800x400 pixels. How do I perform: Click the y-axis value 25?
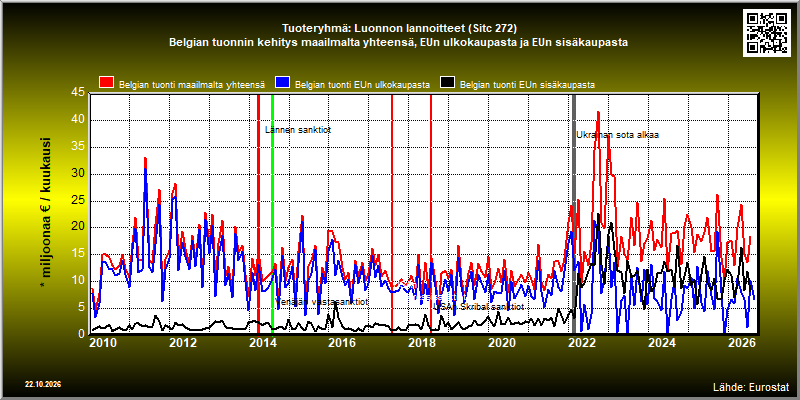click(x=78, y=201)
